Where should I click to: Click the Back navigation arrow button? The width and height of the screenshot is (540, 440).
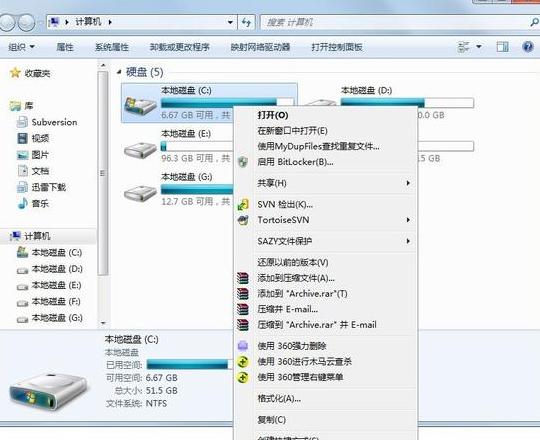tap(7, 22)
